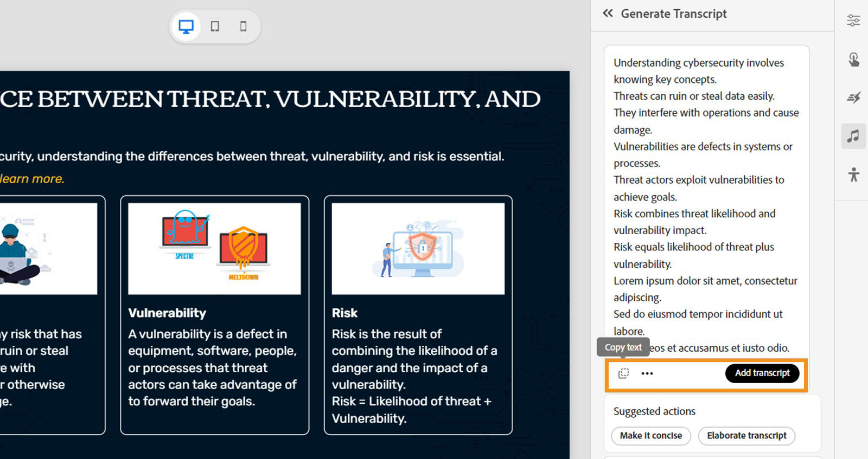Collapse the Generate Transcript panel
The width and height of the screenshot is (868, 459).
(608, 14)
